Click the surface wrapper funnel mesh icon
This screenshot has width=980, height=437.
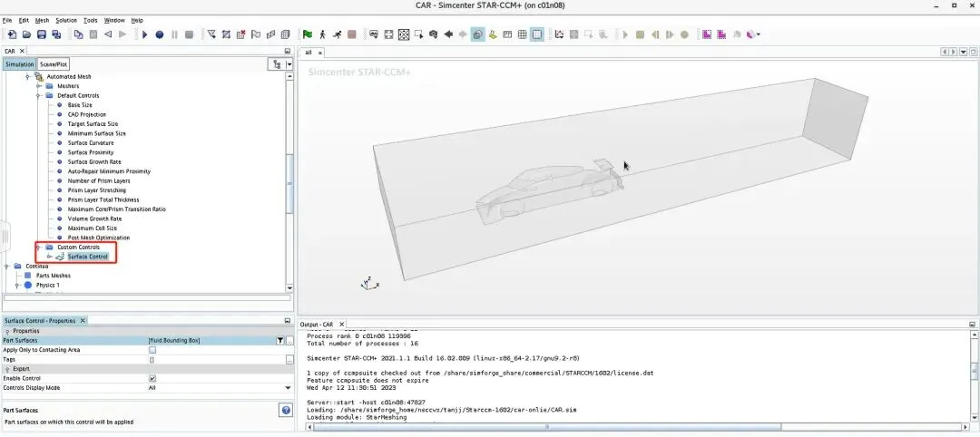pyautogui.click(x=211, y=35)
